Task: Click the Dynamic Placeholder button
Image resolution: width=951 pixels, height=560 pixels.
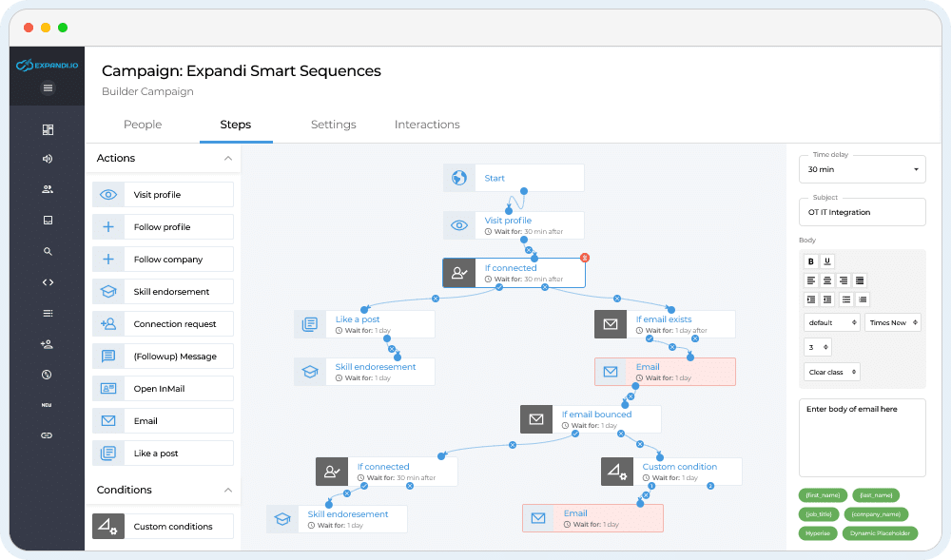Action: (885, 533)
